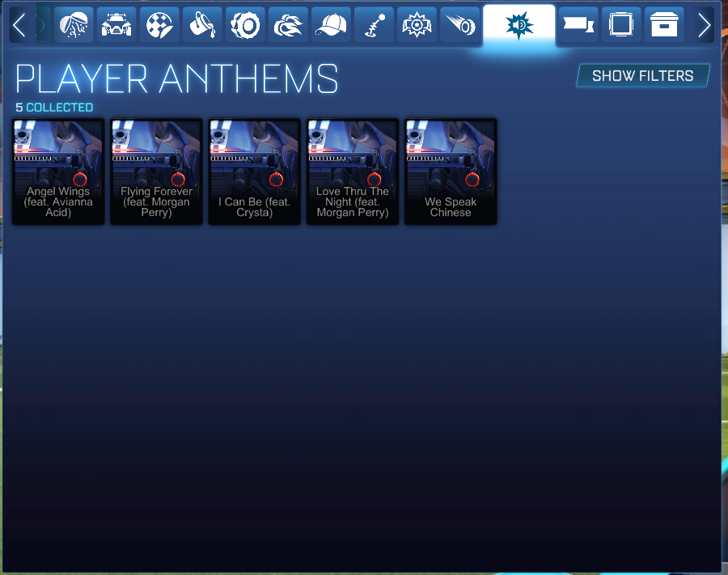Select the Flying Forever anthem

[x=156, y=171]
